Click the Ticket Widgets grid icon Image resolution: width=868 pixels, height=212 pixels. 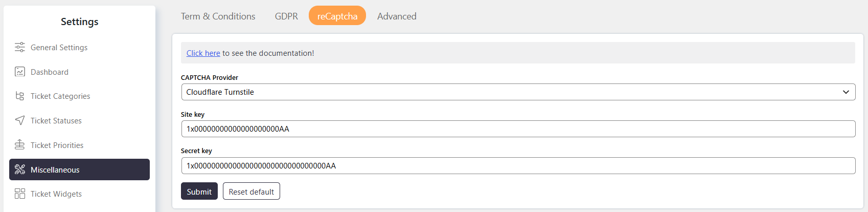20,194
